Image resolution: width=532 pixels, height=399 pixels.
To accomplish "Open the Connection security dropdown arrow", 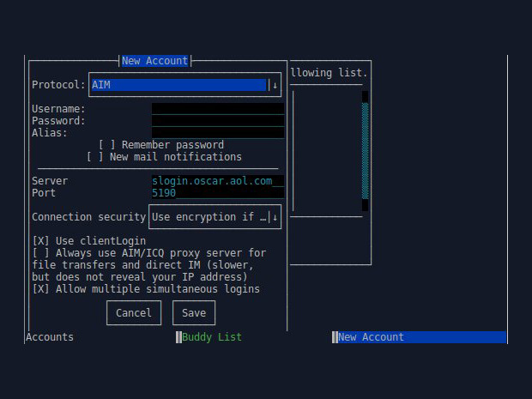I will (275, 217).
